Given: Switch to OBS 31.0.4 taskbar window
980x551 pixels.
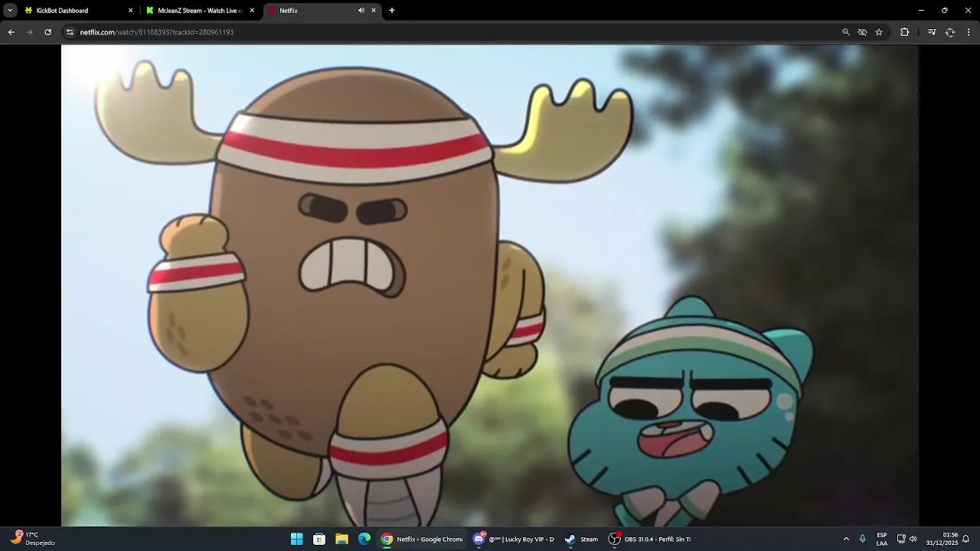Looking at the screenshot, I should click(x=650, y=539).
